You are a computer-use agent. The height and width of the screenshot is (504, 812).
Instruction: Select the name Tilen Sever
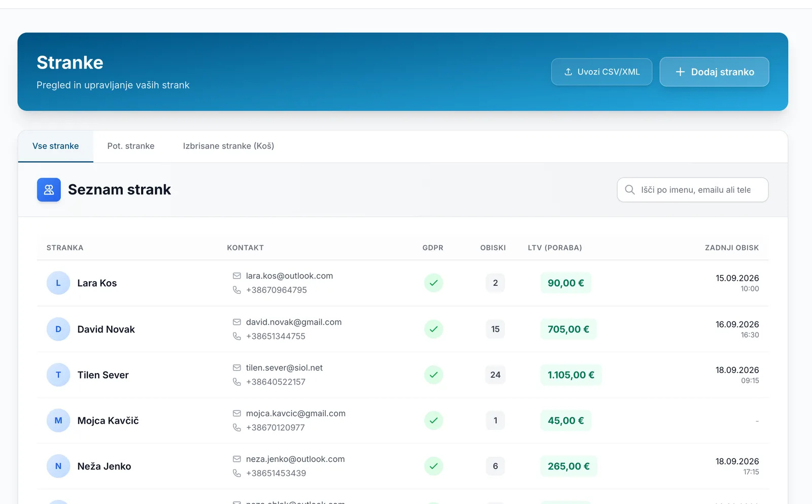[103, 375]
